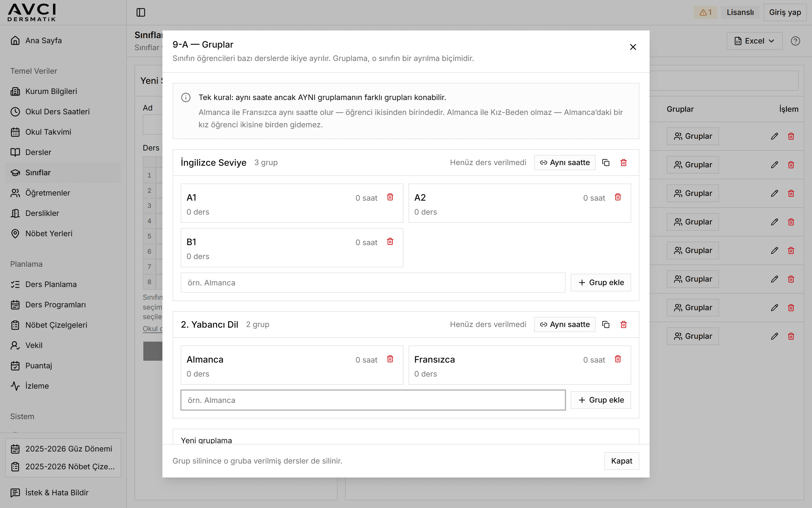812x508 pixels.
Task: Focus the İngilizce Seviye group name field
Action: pos(373,283)
